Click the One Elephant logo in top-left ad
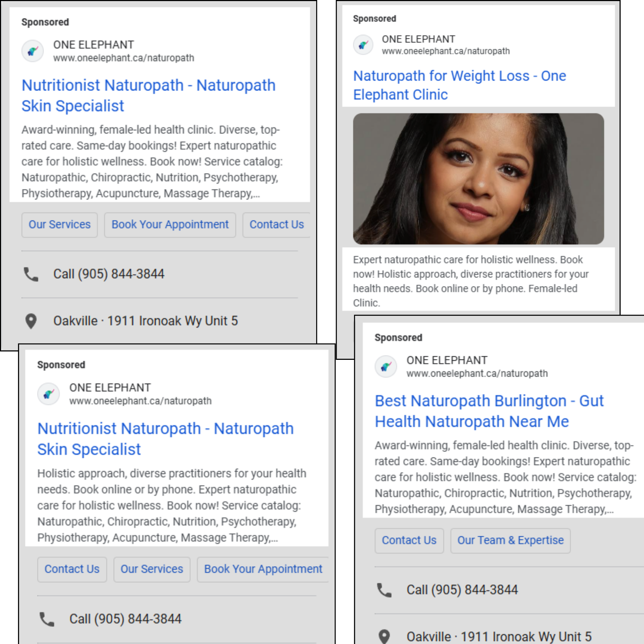The image size is (644, 644). [x=33, y=51]
